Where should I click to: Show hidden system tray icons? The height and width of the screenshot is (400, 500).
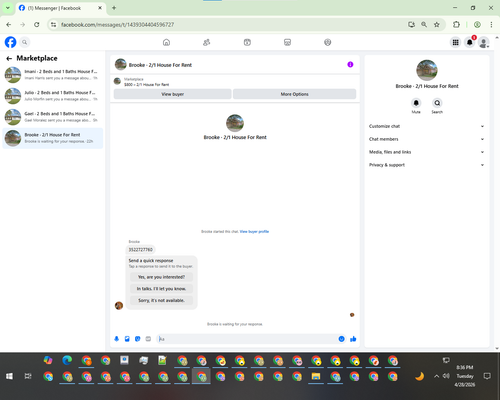[x=436, y=376]
